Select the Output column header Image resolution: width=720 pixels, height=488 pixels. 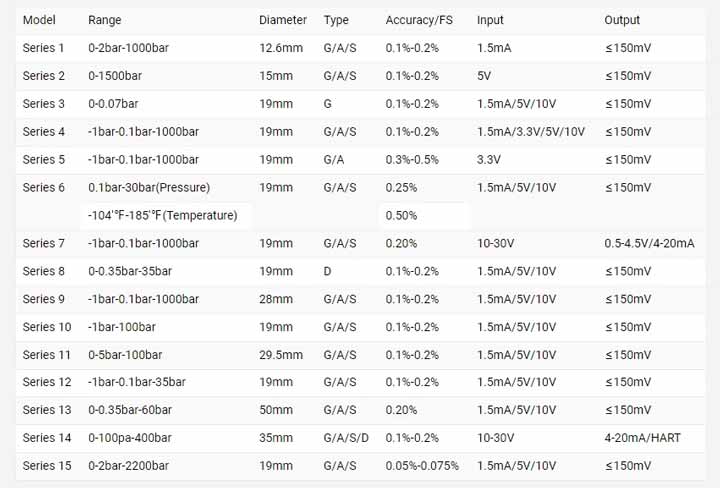(x=622, y=20)
